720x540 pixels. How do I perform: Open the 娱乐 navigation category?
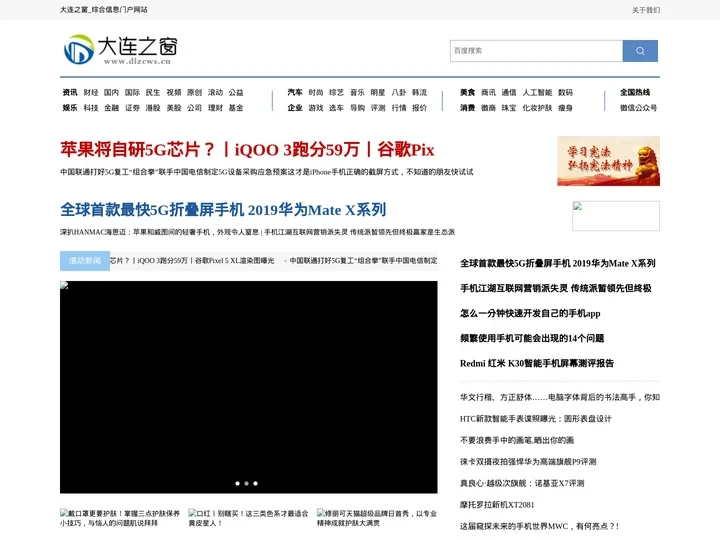[x=70, y=108]
